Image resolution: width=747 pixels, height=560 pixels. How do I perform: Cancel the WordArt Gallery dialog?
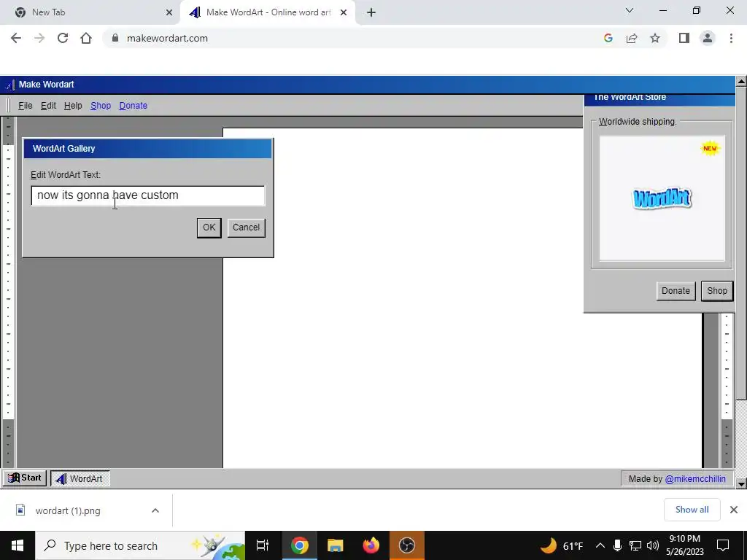[x=247, y=227]
